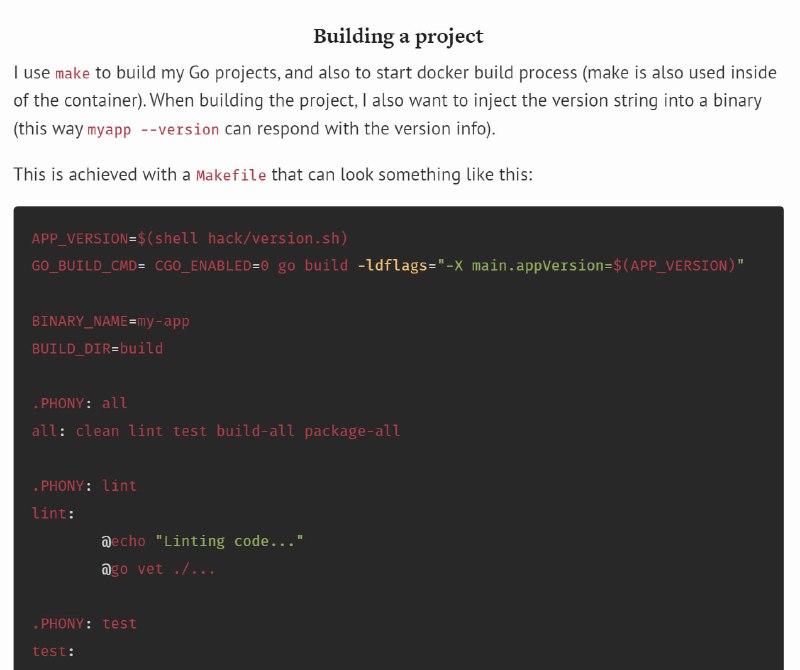Click the 'myapp --version' inline code
Screen dimensions: 800x670
click(153, 130)
